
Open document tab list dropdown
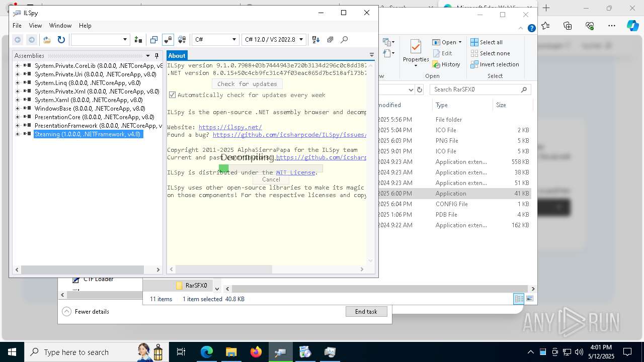(372, 55)
